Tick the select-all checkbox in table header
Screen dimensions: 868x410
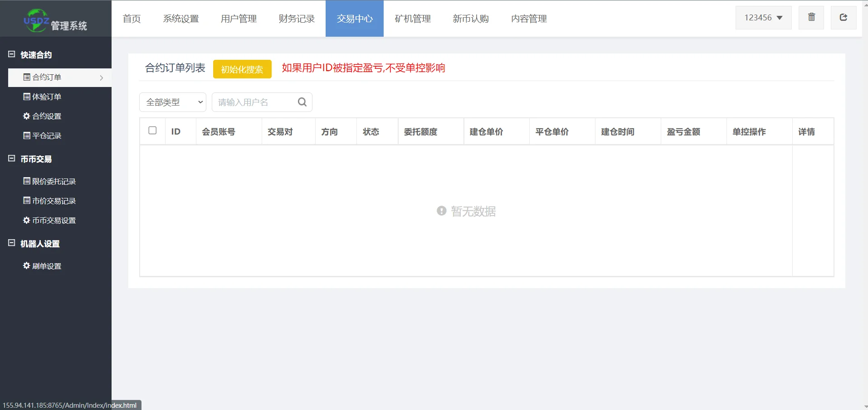coord(152,131)
